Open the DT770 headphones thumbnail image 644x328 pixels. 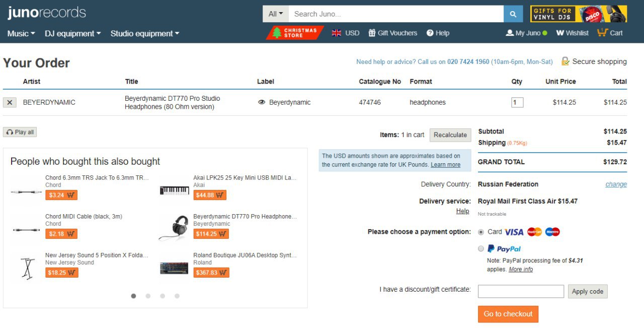[x=175, y=228]
